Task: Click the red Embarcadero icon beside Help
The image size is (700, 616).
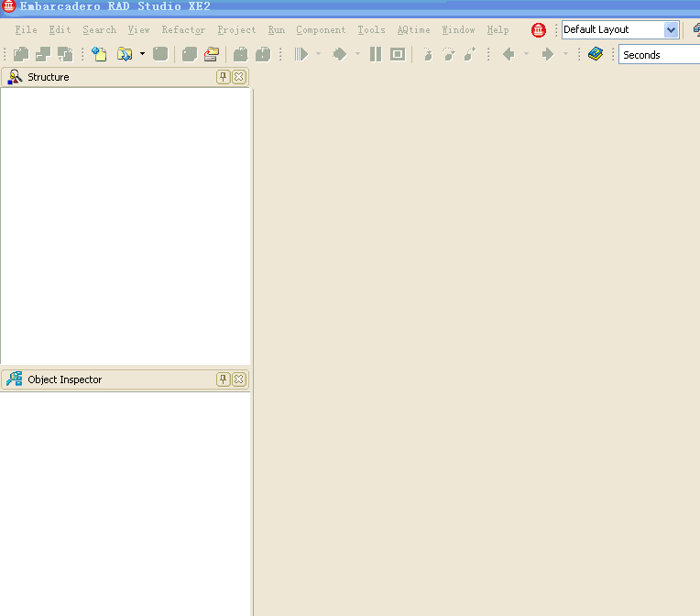Action: [539, 30]
